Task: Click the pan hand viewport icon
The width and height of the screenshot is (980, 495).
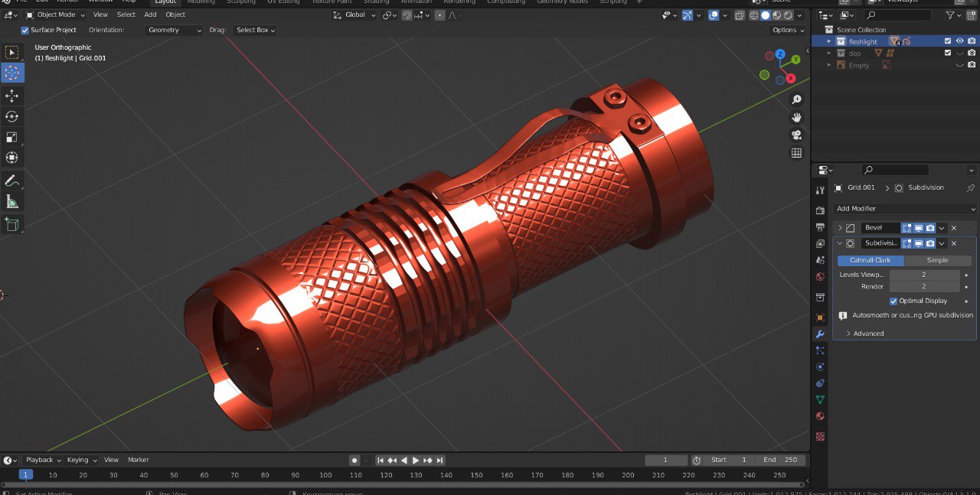Action: tap(796, 117)
